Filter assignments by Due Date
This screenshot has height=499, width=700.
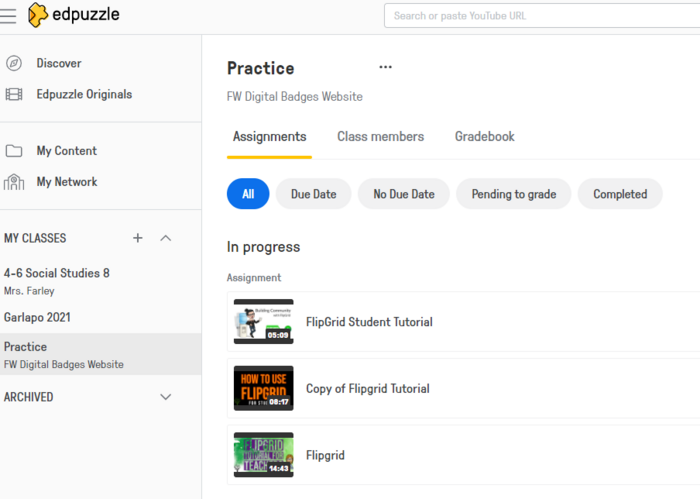coord(313,194)
